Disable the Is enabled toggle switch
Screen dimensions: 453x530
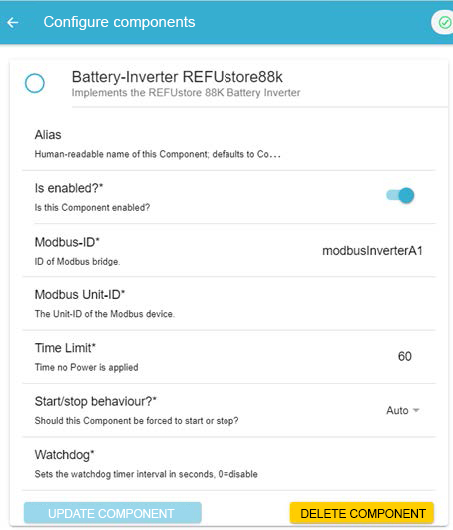point(400,195)
